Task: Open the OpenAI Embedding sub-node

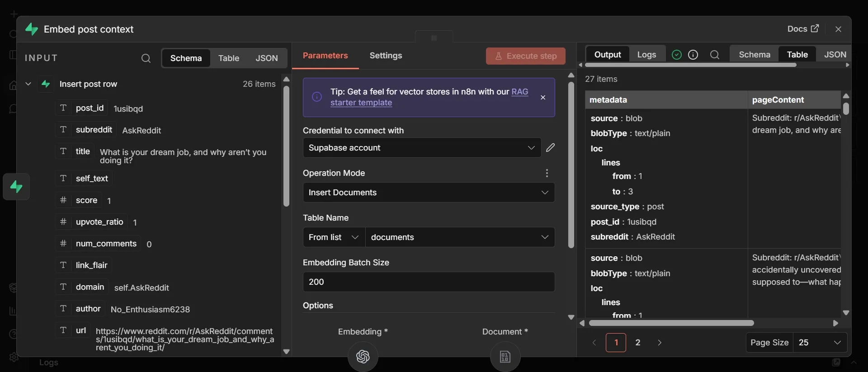Action: tap(363, 357)
